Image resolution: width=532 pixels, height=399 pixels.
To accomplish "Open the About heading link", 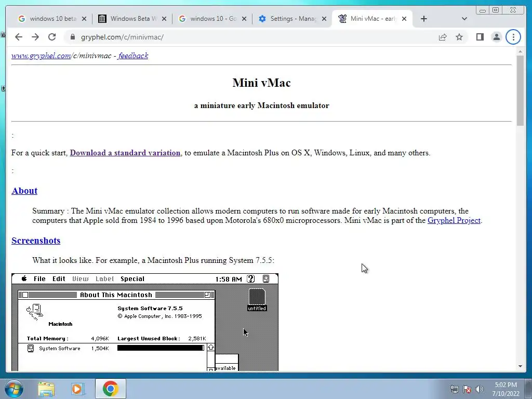I will coord(24,191).
